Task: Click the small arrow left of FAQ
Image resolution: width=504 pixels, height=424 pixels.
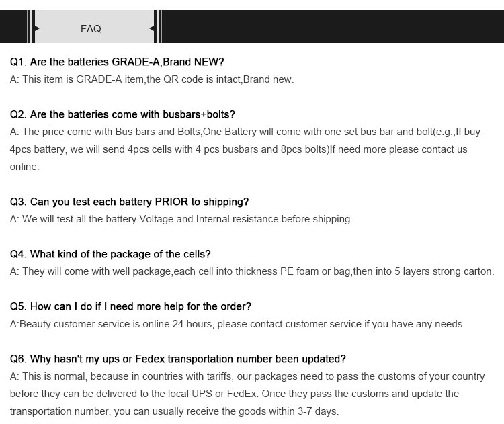Action: tap(36, 28)
